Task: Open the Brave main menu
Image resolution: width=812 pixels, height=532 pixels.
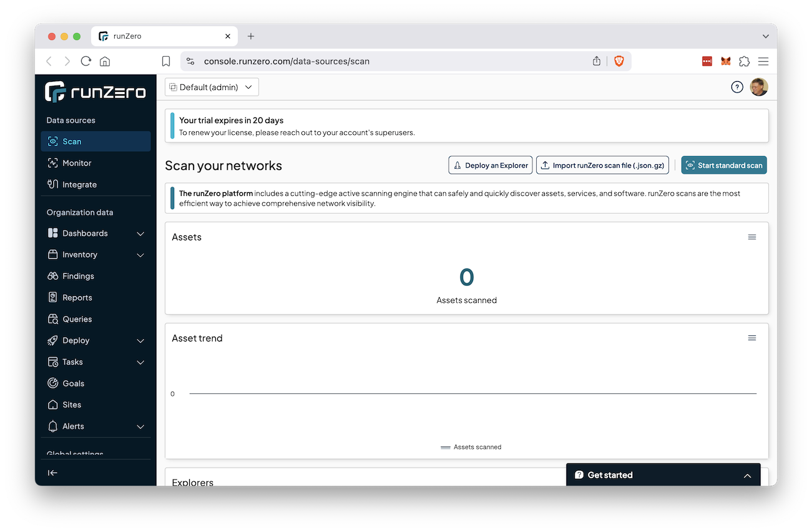Action: [x=763, y=61]
